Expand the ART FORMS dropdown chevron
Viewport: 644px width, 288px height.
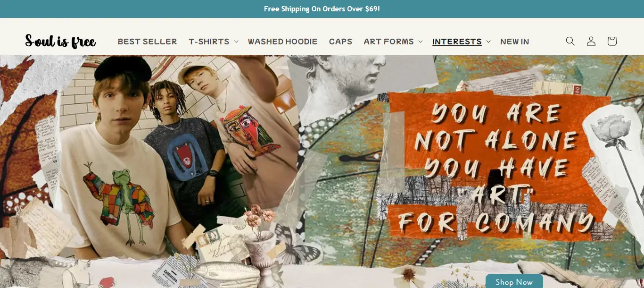coord(420,42)
